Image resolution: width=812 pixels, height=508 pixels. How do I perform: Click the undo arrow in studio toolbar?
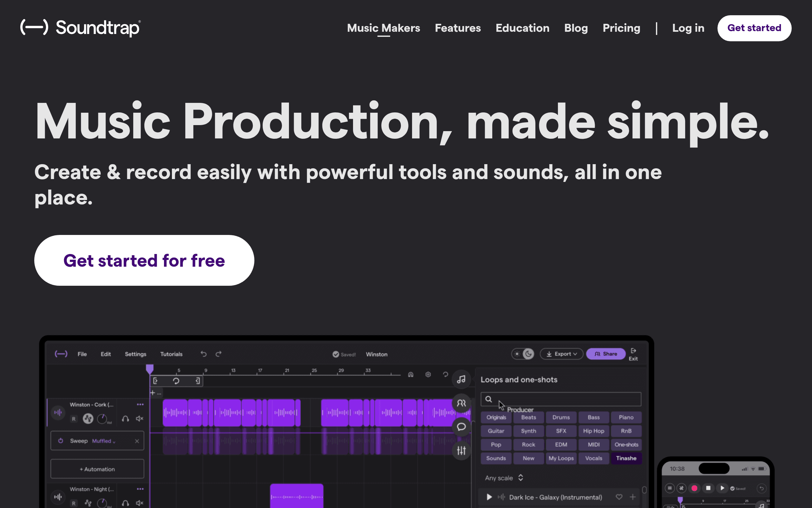pyautogui.click(x=203, y=354)
